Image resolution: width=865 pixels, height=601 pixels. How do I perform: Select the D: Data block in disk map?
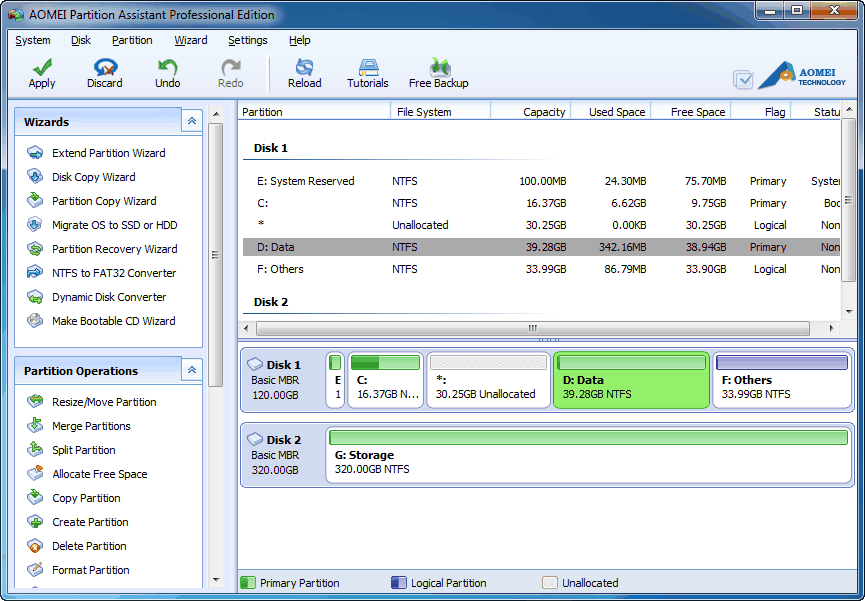coord(631,380)
